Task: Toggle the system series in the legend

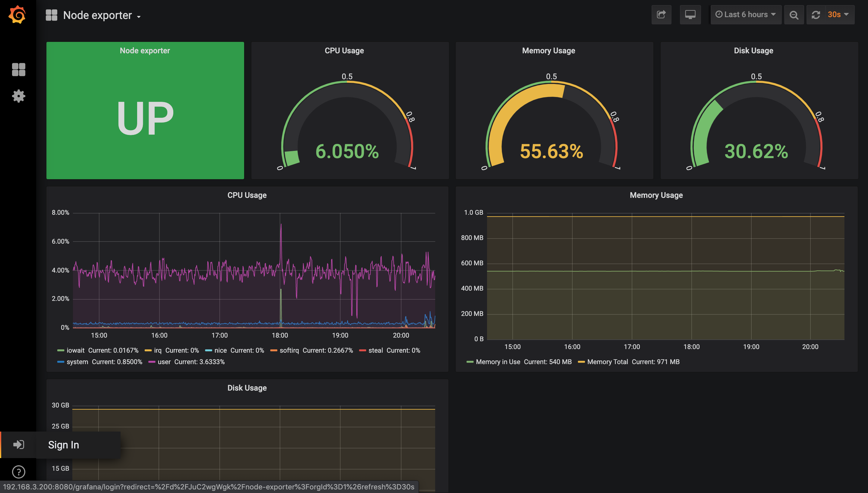Action: (77, 362)
